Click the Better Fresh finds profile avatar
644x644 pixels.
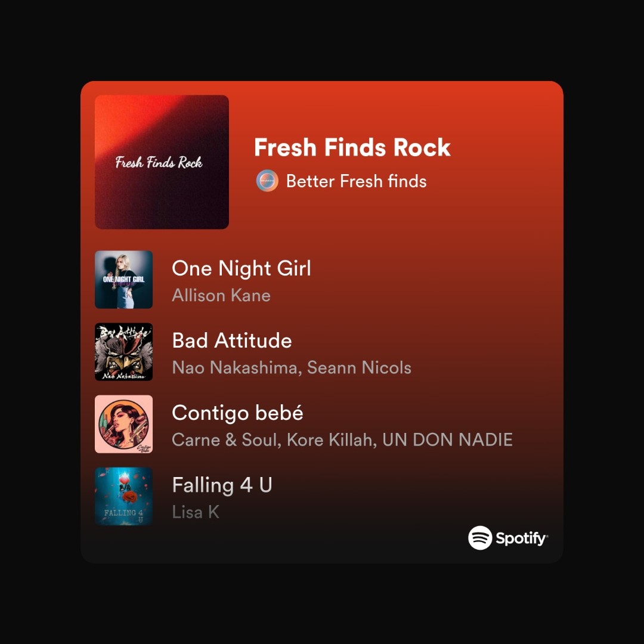point(267,181)
